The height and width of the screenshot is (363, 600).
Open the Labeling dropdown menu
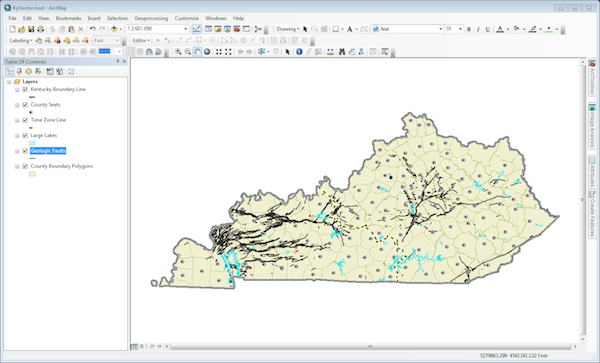21,41
